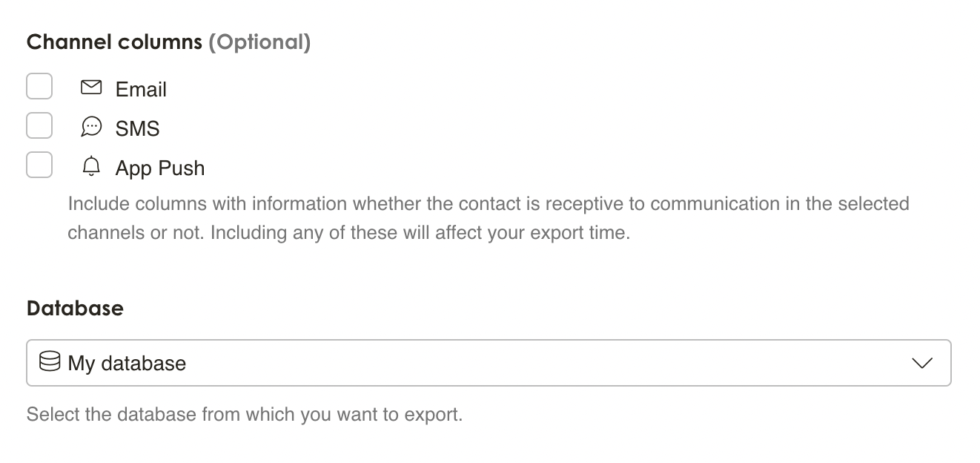980x463 pixels.
Task: Click the SMS speech bubble icon
Action: click(x=91, y=128)
